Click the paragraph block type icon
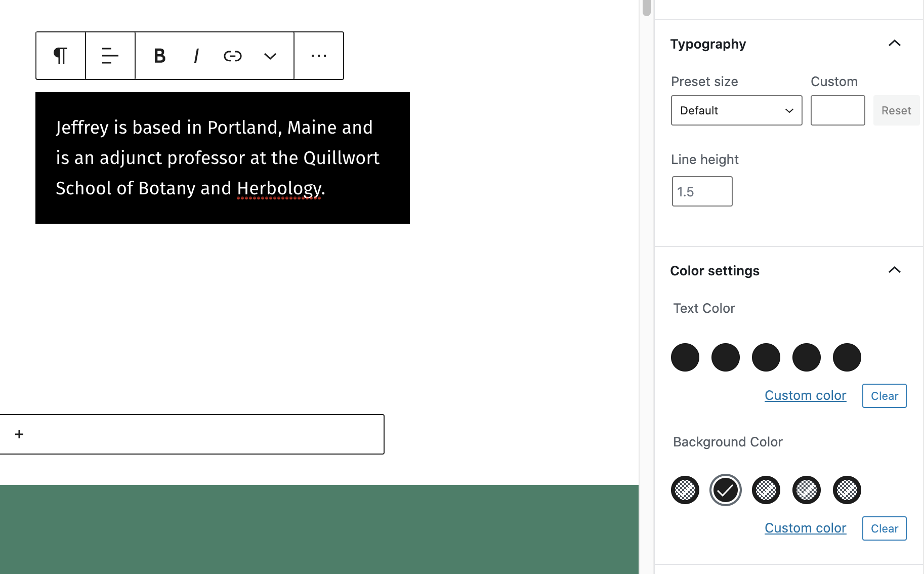Image resolution: width=924 pixels, height=574 pixels. [x=60, y=56]
